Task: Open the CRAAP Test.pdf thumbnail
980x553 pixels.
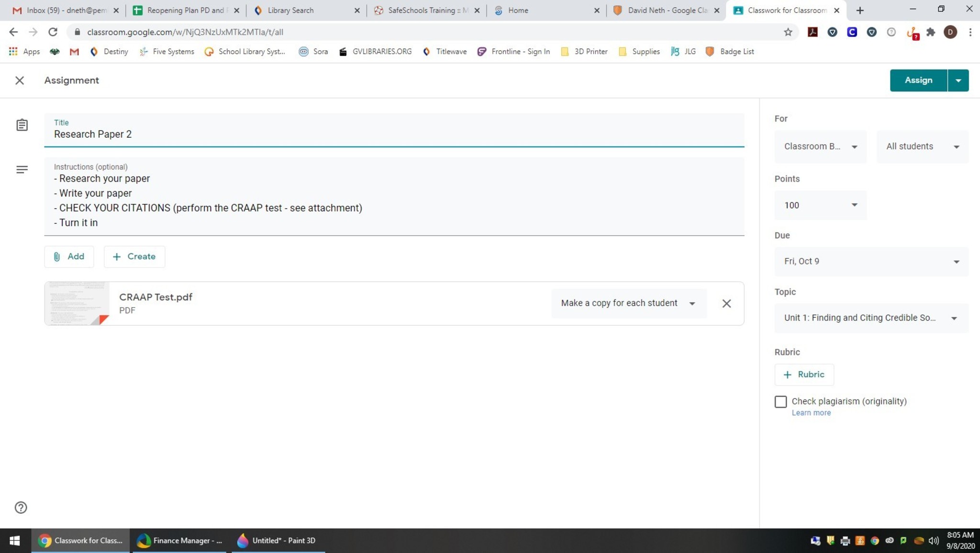Action: click(x=77, y=303)
